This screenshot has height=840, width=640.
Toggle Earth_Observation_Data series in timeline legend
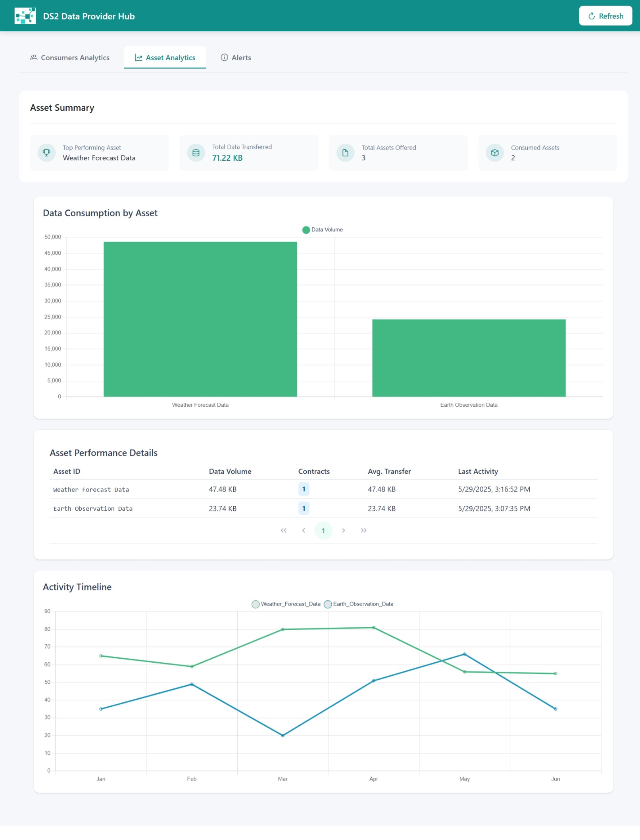(x=359, y=604)
